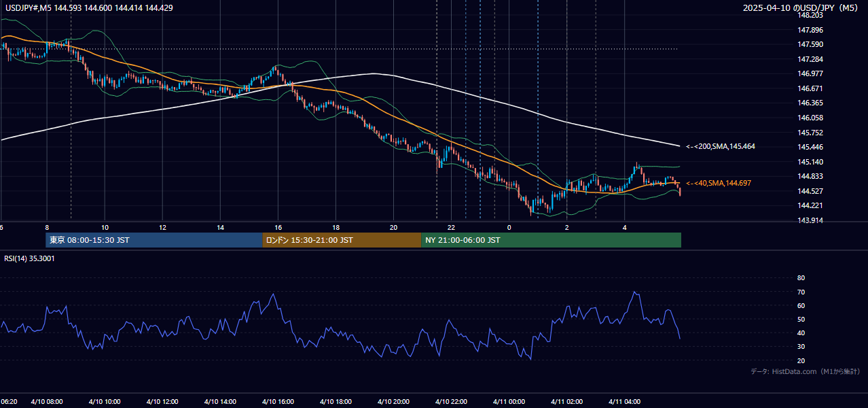Image resolution: width=868 pixels, height=408 pixels.
Task: Click the 145.752 price axis label
Action: click(x=810, y=133)
